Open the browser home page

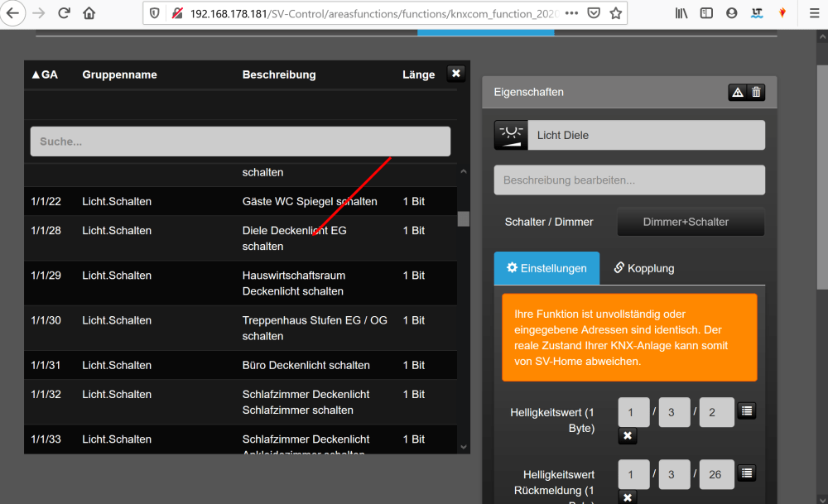tap(89, 13)
